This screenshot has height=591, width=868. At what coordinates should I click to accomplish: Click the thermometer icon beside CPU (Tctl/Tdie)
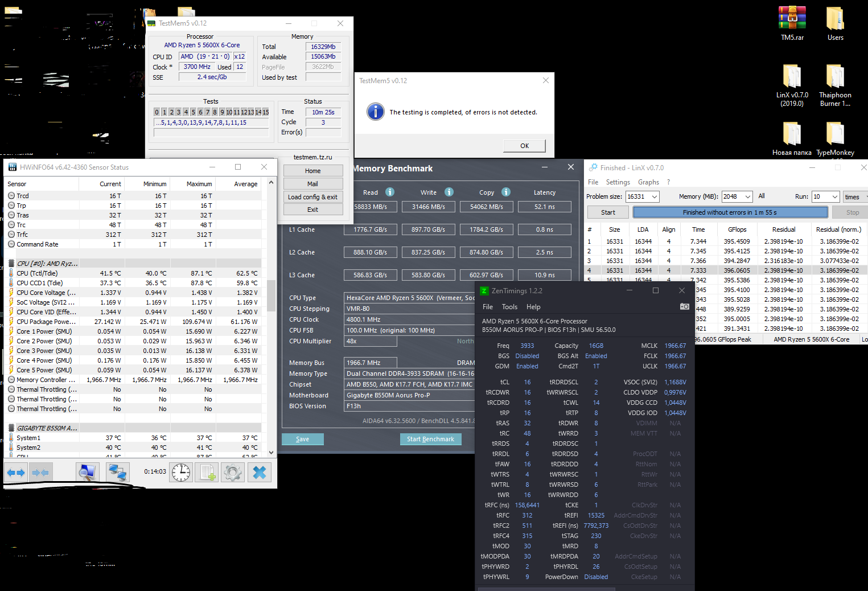pyautogui.click(x=11, y=273)
